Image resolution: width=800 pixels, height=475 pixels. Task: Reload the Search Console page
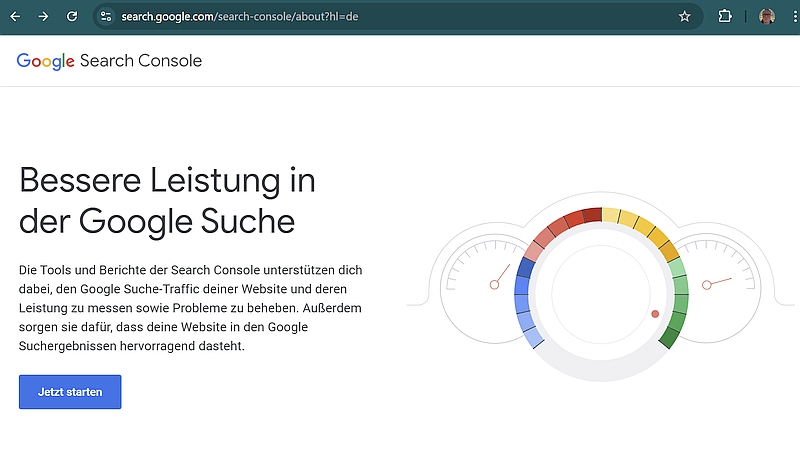click(72, 16)
